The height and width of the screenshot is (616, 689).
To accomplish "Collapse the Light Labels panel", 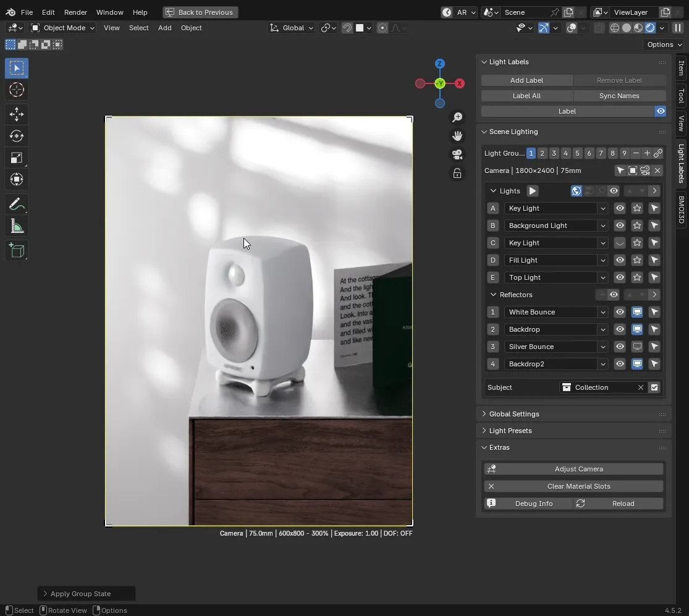I will [x=484, y=62].
